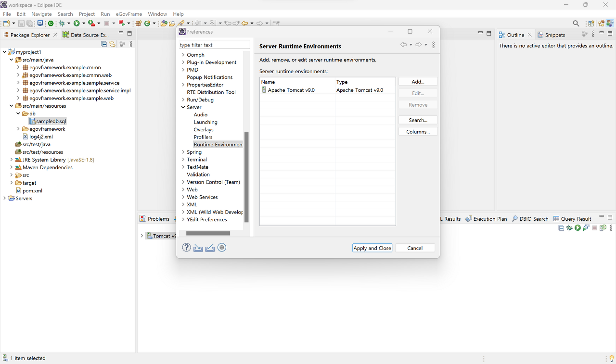616x364 pixels.
Task: Click the New Java Class toolbar icon
Action: click(147, 23)
